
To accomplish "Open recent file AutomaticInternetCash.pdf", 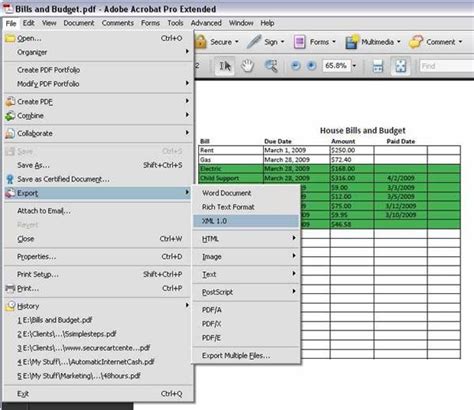I will coord(97,362).
